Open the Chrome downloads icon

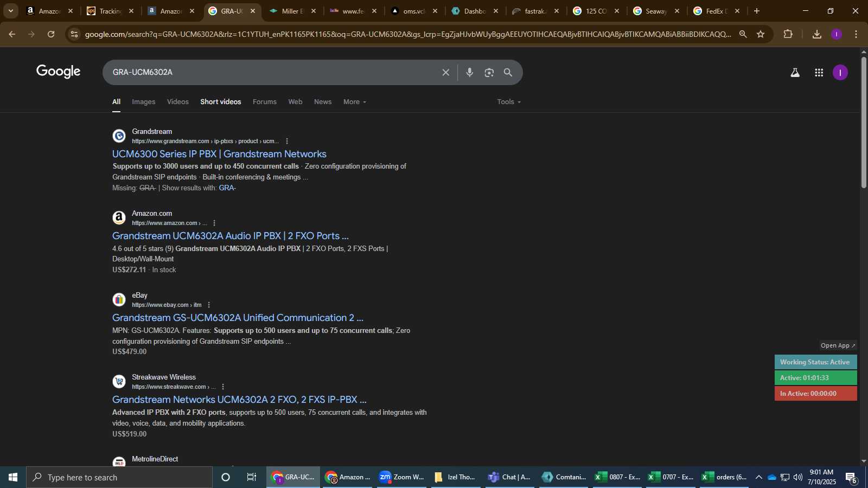point(816,34)
